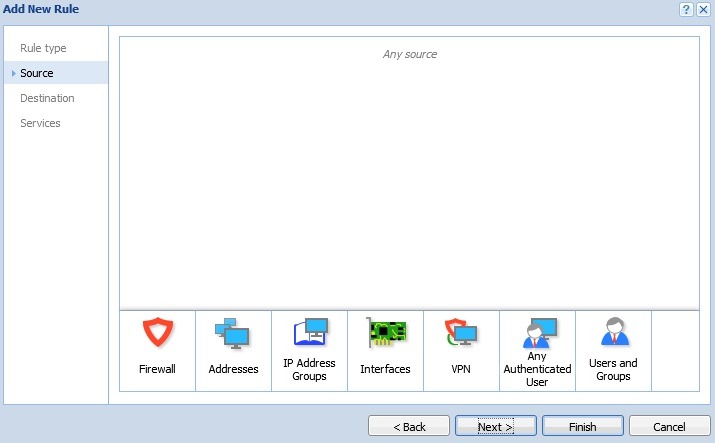Select the Interfaces network card icon

click(385, 332)
